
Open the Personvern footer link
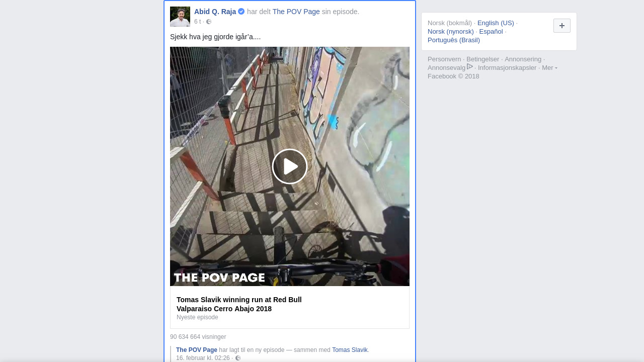point(444,59)
